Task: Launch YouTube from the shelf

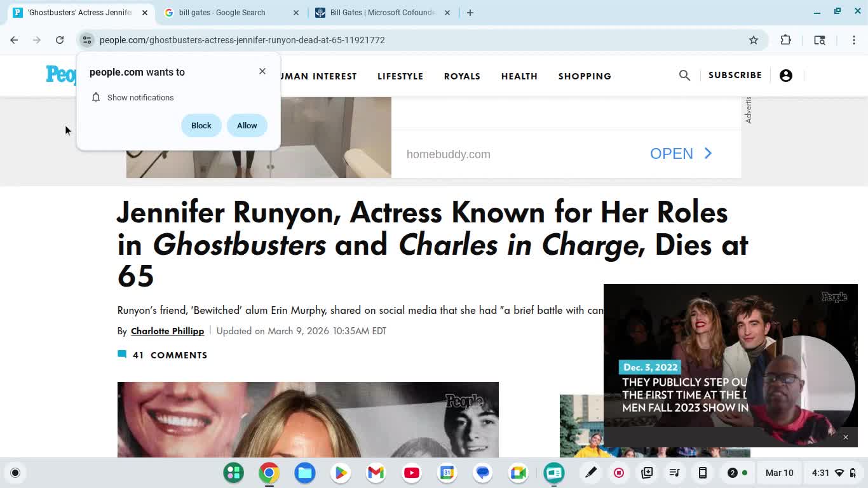Action: point(411,473)
